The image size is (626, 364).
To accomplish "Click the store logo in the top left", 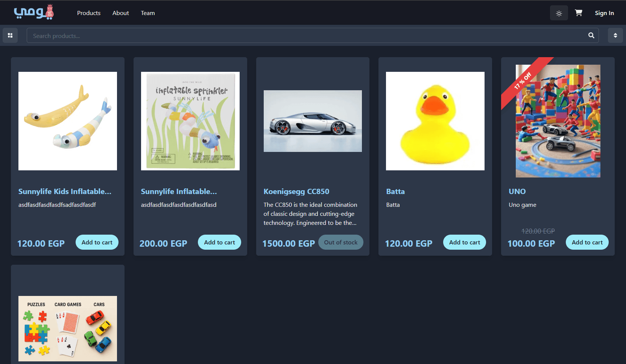I will (x=34, y=12).
